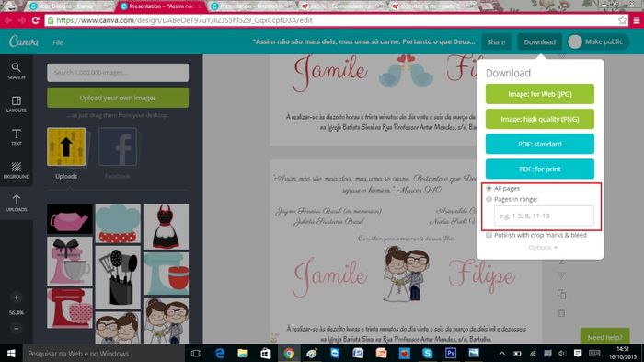This screenshot has width=644, height=362.
Task: Click the page range input field
Action: (x=544, y=216)
